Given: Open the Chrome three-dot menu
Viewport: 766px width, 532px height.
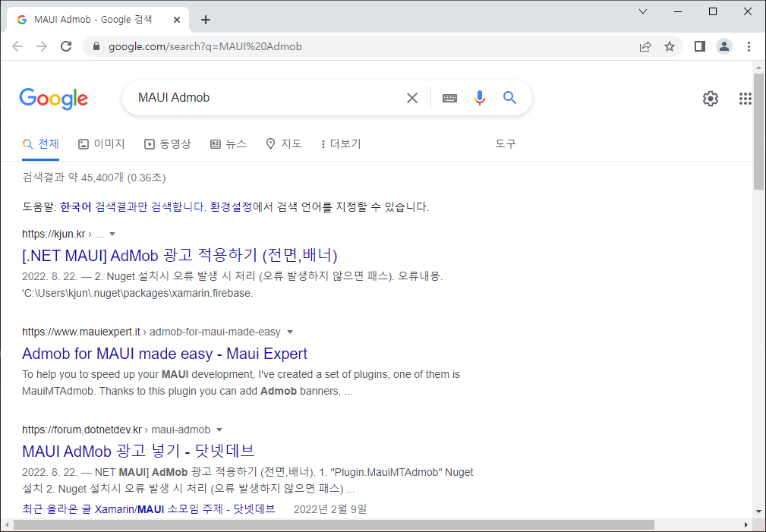Looking at the screenshot, I should [x=749, y=46].
